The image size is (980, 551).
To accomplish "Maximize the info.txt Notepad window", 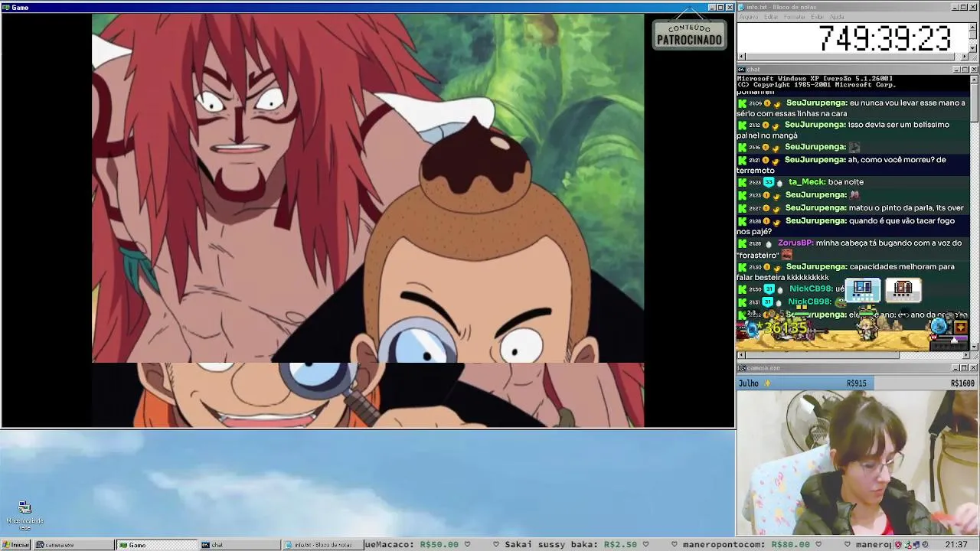I will coord(964,7).
